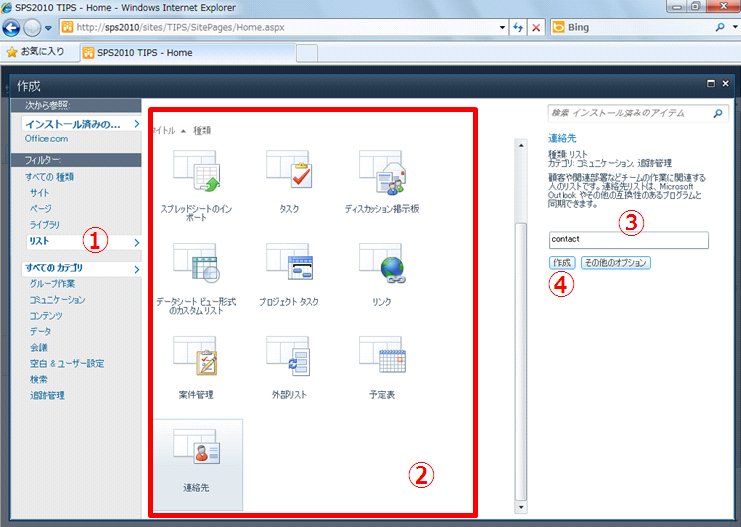741x527 pixels.
Task: Filter by 空白 & ユーザー設定 category
Action: point(67,363)
